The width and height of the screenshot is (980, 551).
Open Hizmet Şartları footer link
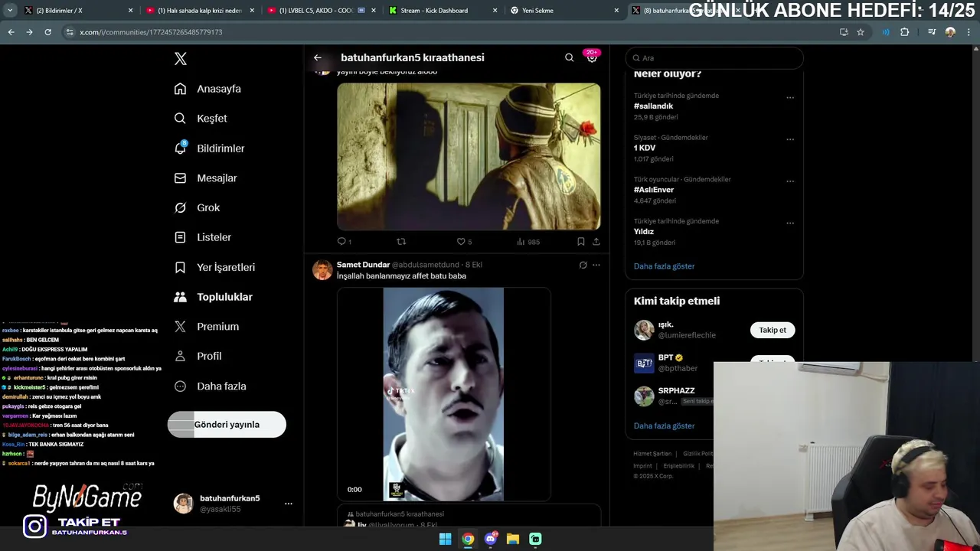pyautogui.click(x=652, y=454)
